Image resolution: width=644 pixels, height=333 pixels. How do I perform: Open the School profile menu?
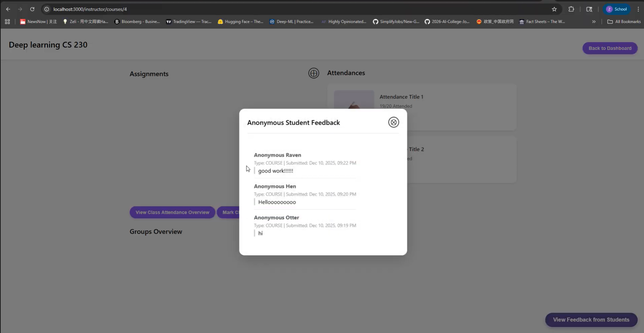(x=617, y=9)
